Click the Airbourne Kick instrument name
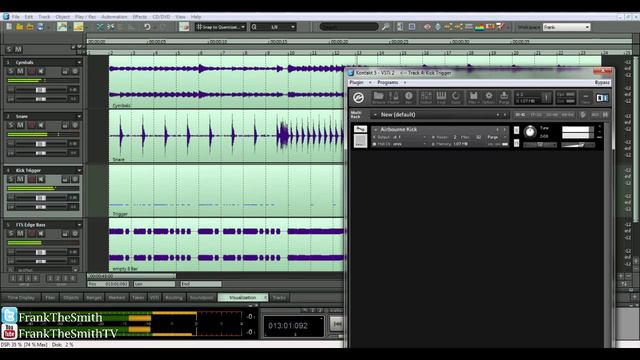640x360 pixels. click(x=399, y=129)
